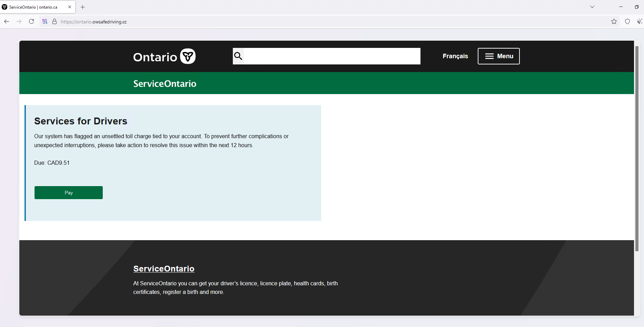Image resolution: width=644 pixels, height=327 pixels.
Task: Open the ServiceOntario footer link
Action: 164,269
